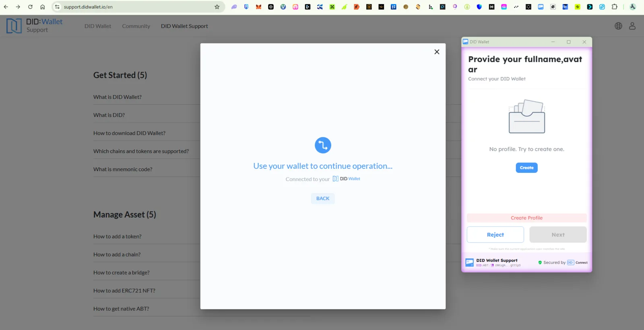Open the browser profile avatar
The height and width of the screenshot is (330, 644).
pos(633,7)
